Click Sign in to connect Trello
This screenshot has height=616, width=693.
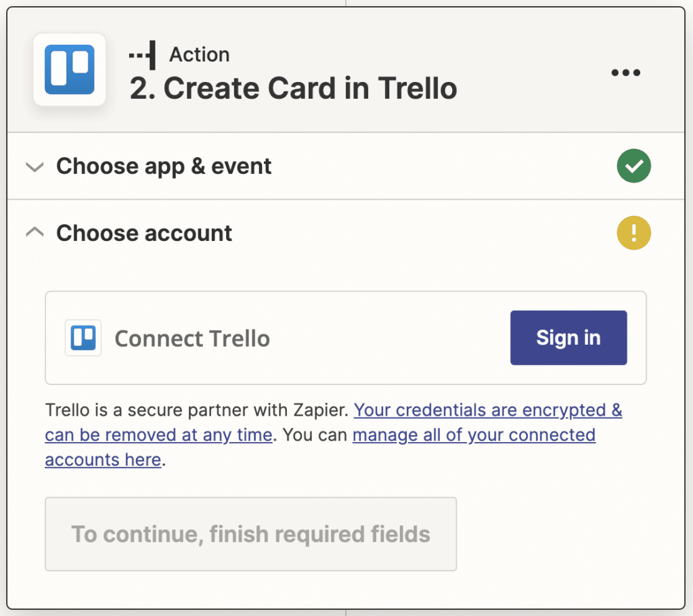[x=568, y=338]
